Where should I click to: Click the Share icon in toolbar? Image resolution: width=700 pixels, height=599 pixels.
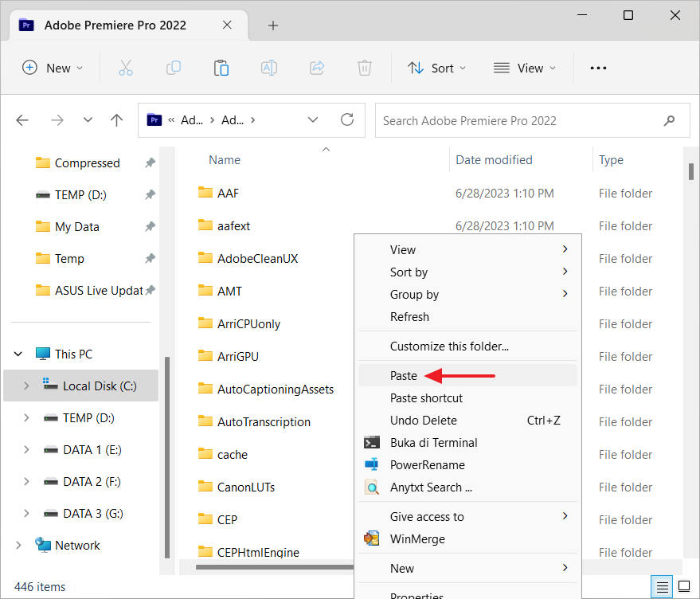click(317, 69)
